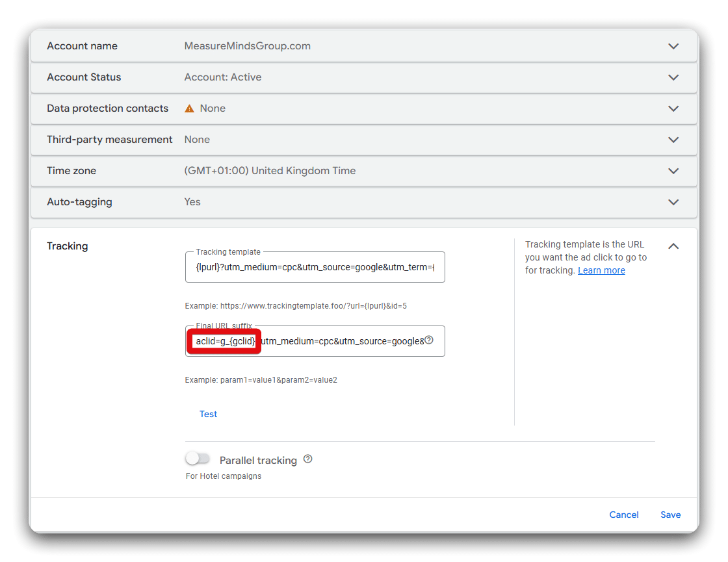Collapse the Tracking section
This screenshot has width=728, height=562.
[673, 246]
